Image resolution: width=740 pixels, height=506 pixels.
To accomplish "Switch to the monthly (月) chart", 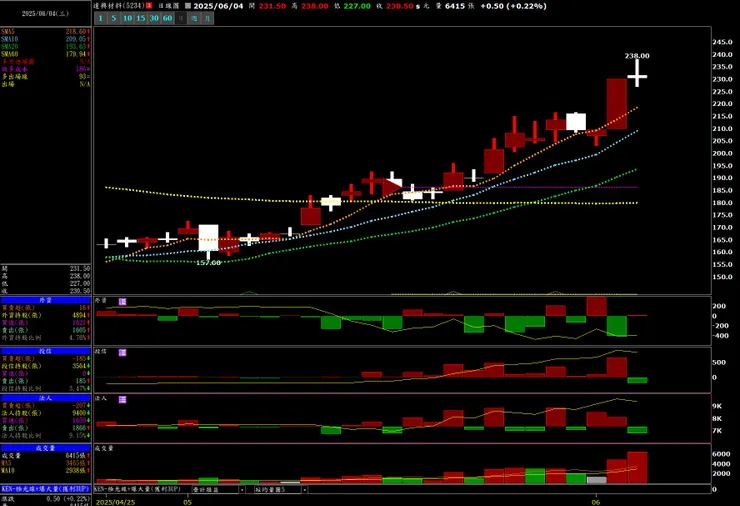I will (x=208, y=18).
